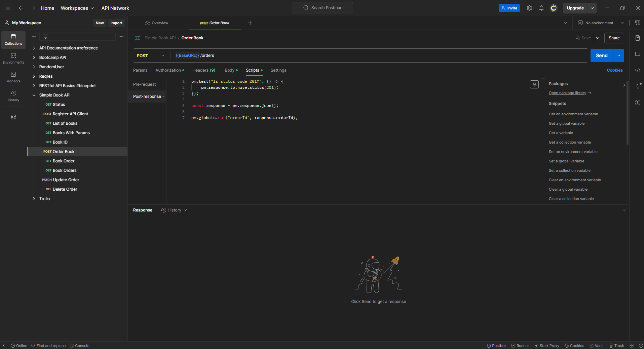
Task: Go forward with the right arrow
Action: point(33,8)
